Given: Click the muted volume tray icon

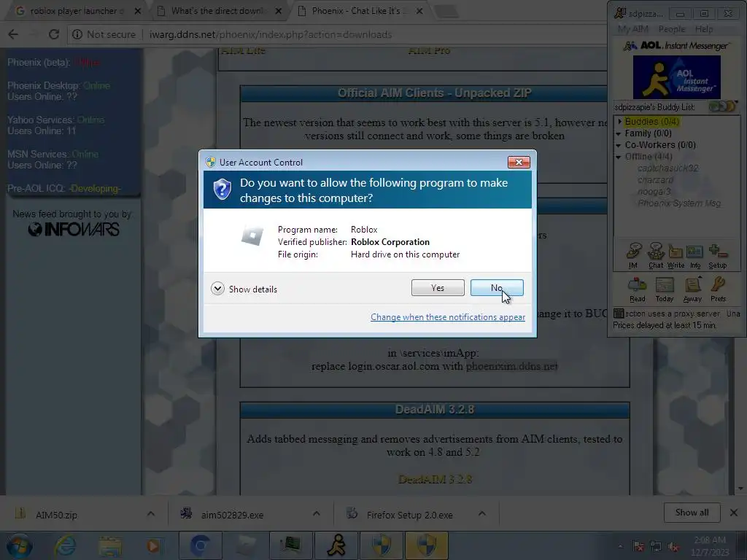Looking at the screenshot, I should click(673, 547).
